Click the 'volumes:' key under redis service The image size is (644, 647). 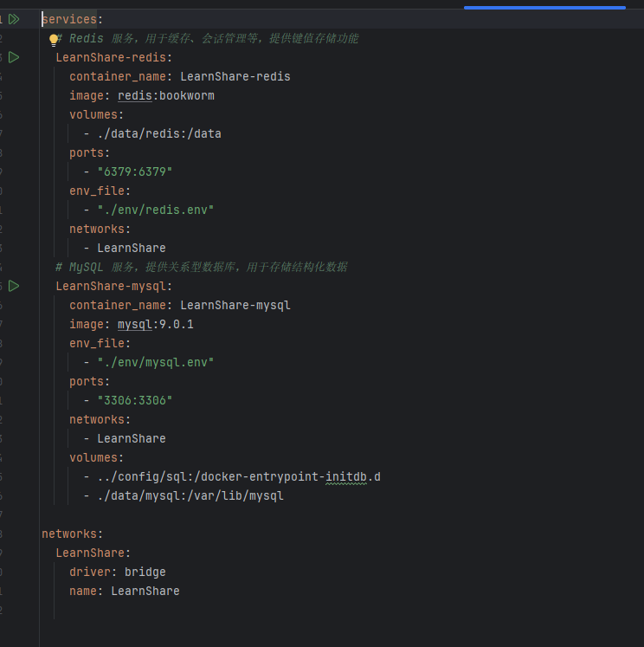pos(96,114)
